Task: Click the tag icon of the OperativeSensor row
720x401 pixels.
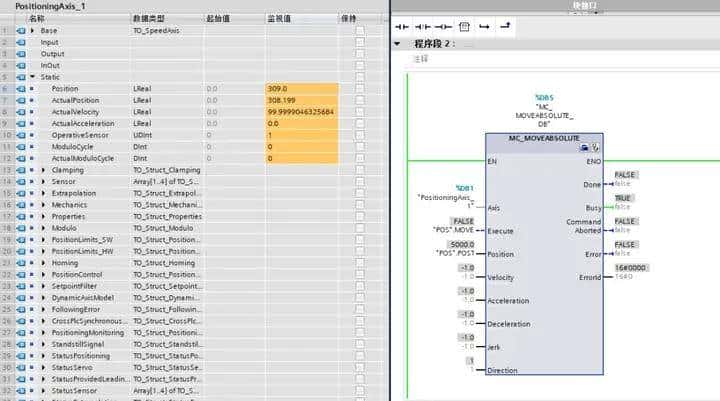Action: tap(21, 135)
